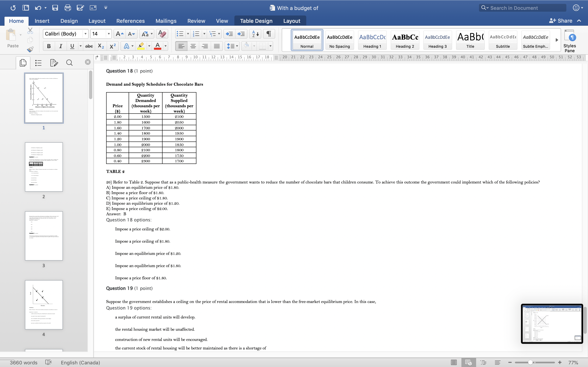Click the Spelling check icon in status bar

49,362
